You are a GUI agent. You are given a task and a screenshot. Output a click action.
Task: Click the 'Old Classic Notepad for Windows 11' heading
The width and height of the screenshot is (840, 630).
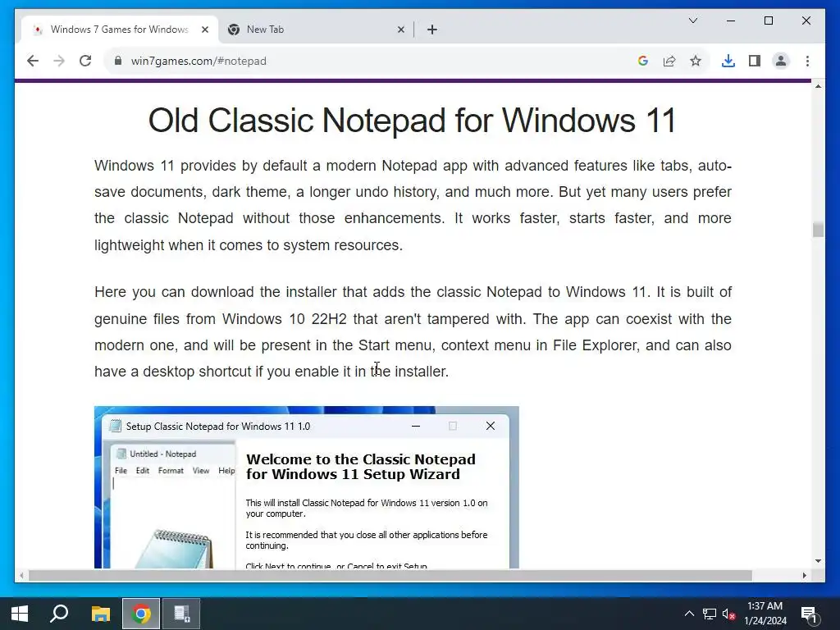click(x=413, y=120)
